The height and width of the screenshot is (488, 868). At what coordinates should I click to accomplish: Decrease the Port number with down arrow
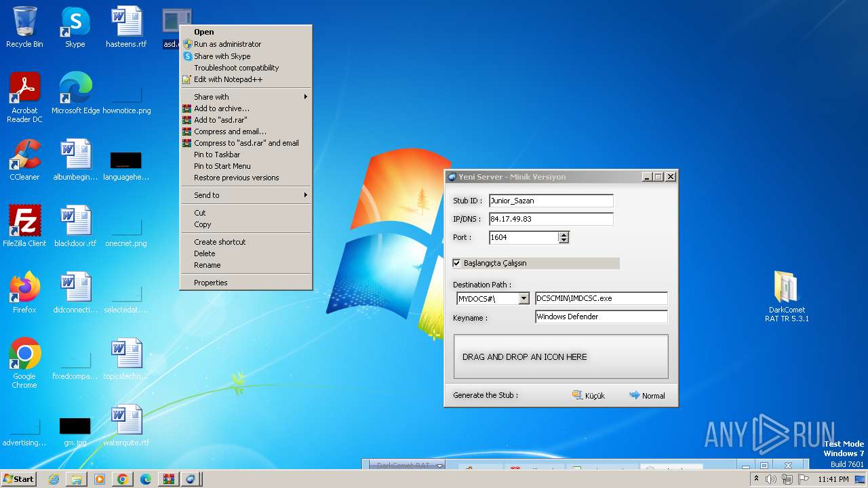tap(564, 240)
